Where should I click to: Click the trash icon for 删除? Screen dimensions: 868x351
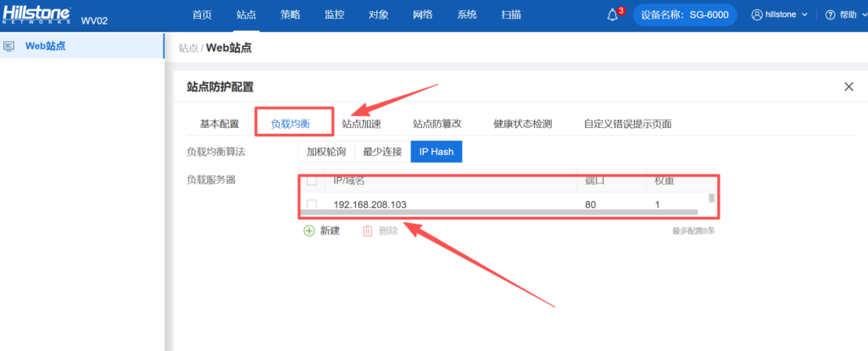tap(368, 231)
